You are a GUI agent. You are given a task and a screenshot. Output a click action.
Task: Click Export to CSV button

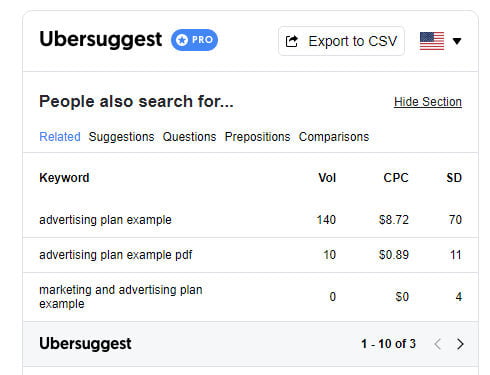tap(341, 41)
